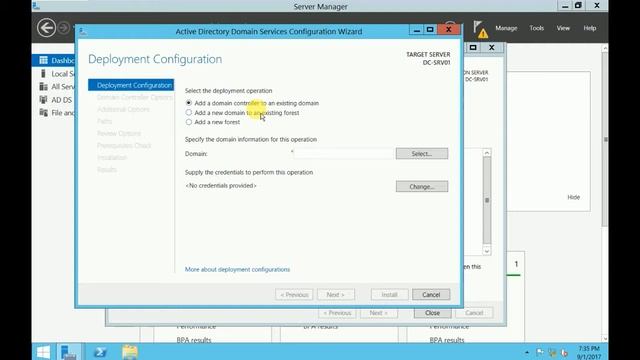Click the Local Server icon in sidebar
The image size is (640, 360).
click(43, 73)
